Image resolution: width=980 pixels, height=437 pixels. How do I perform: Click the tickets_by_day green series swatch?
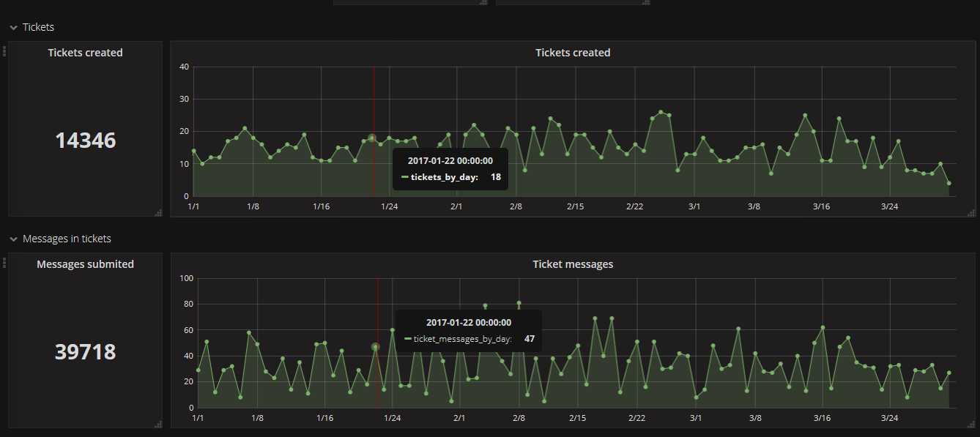tap(404, 177)
